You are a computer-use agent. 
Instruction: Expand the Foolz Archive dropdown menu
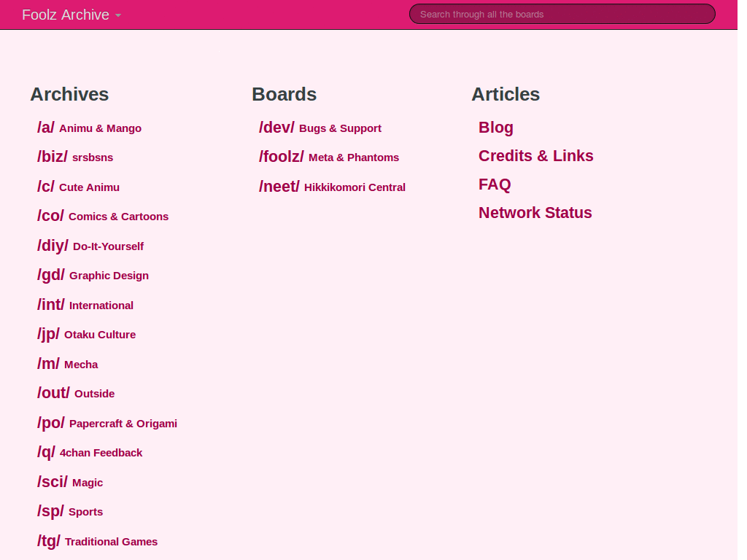tap(71, 15)
